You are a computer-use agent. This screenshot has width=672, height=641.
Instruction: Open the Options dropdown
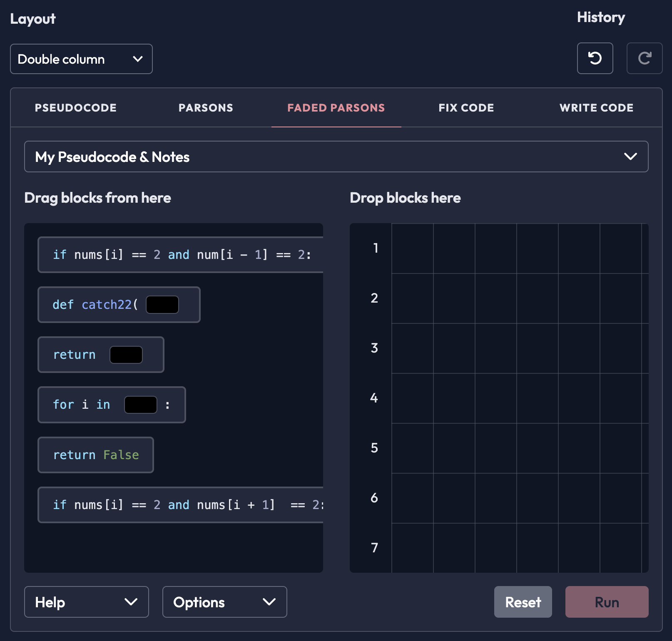224,602
